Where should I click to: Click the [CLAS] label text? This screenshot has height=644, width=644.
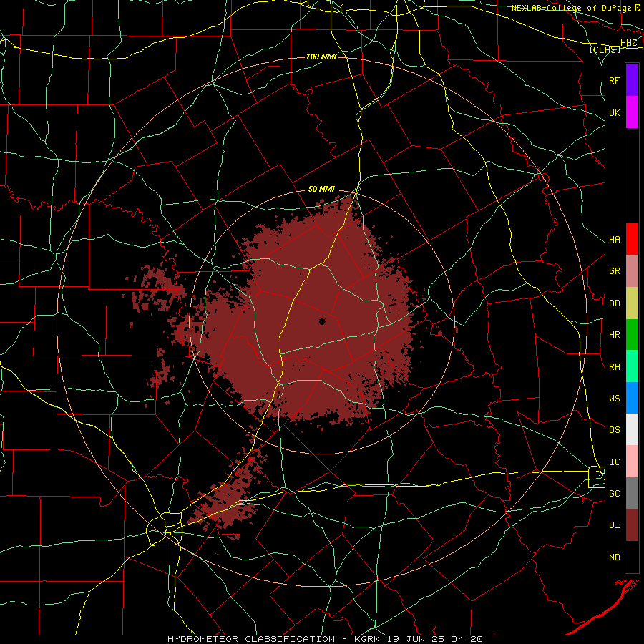(x=605, y=50)
